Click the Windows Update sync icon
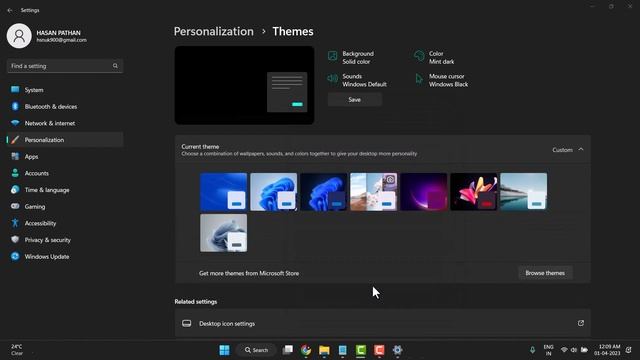 point(15,256)
